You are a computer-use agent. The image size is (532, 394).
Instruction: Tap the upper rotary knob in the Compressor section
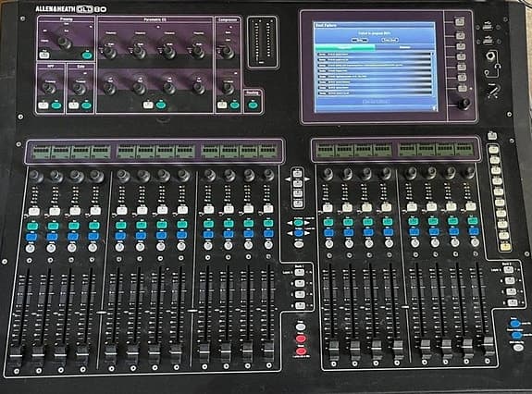[228, 52]
